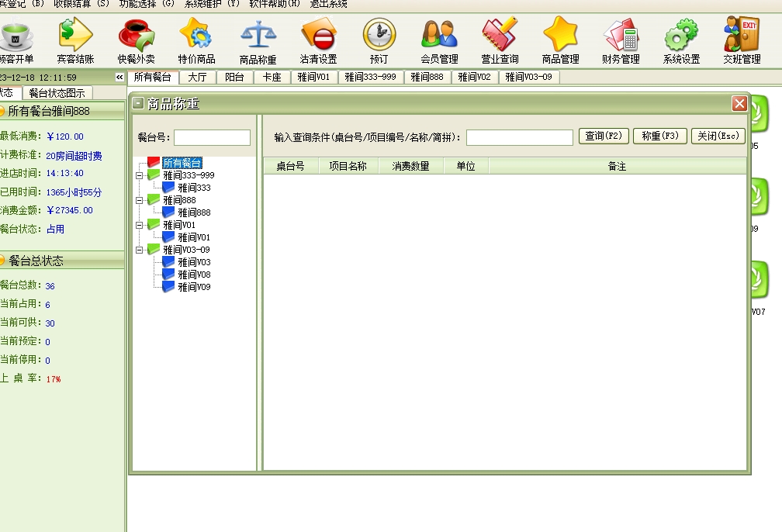Viewport: 782px width, 532px height.
Task: Open the 宾客结账 checkout icon
Action: click(75, 40)
